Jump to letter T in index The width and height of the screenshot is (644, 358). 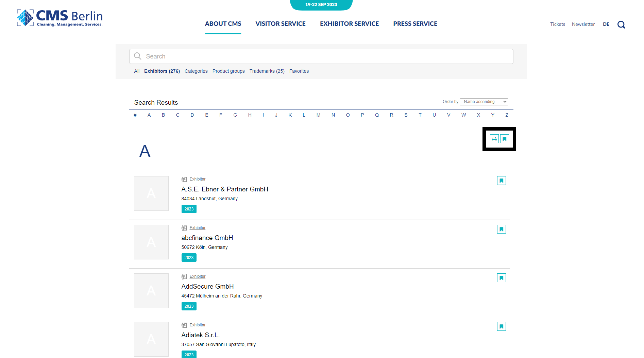[x=420, y=115]
